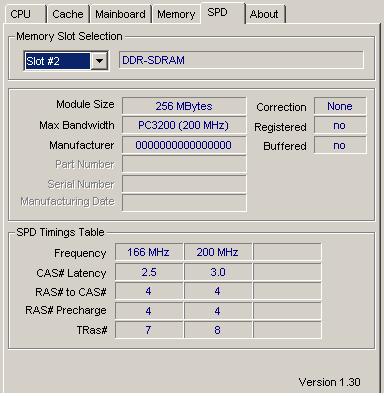Switch to the Memory tab

(x=176, y=14)
